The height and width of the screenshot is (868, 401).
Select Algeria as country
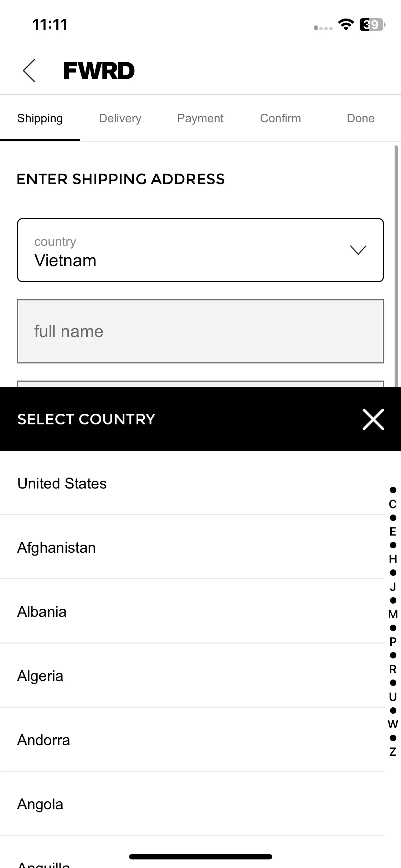click(192, 676)
